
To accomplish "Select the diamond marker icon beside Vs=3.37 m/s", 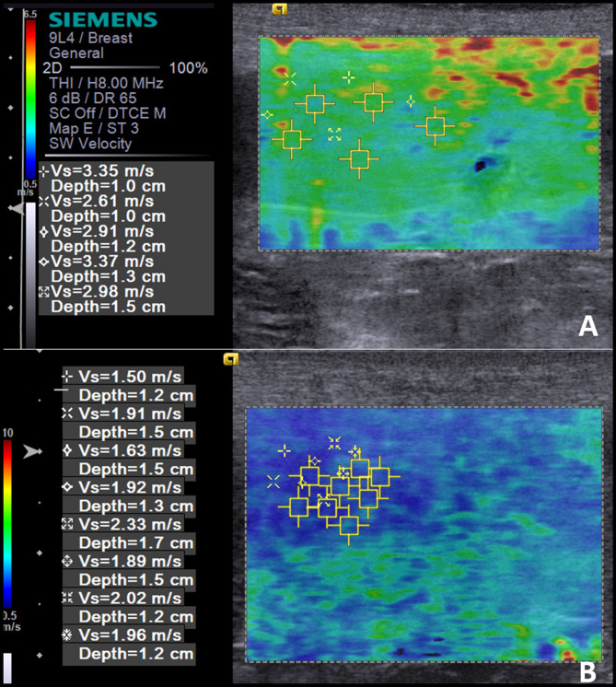I will click(44, 262).
